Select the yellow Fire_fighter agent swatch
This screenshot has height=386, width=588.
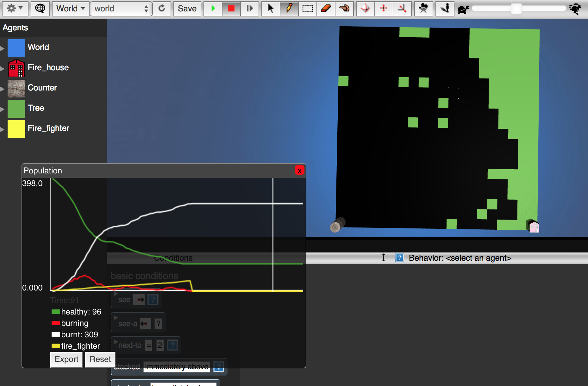(16, 129)
